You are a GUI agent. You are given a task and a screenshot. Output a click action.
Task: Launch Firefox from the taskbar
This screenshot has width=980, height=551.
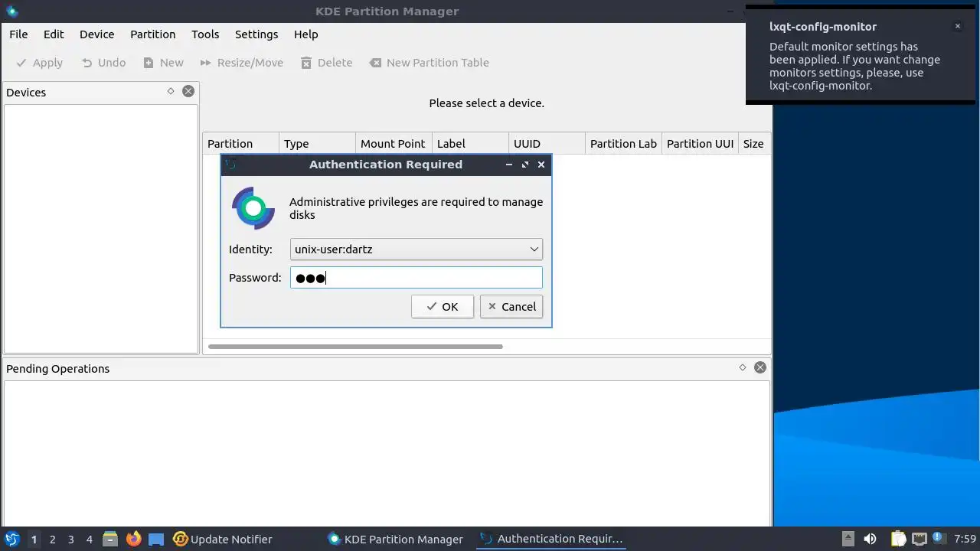[133, 540]
